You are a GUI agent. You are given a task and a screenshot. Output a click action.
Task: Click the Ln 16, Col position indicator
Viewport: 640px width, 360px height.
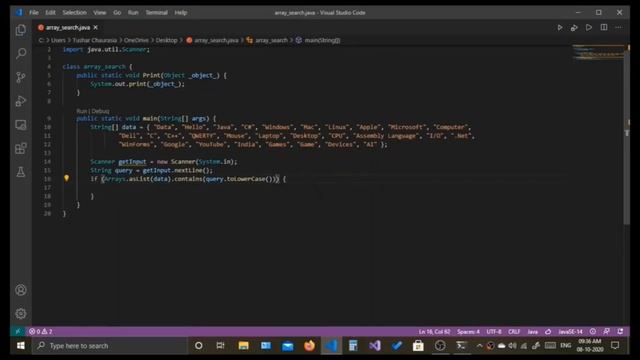[x=434, y=331]
